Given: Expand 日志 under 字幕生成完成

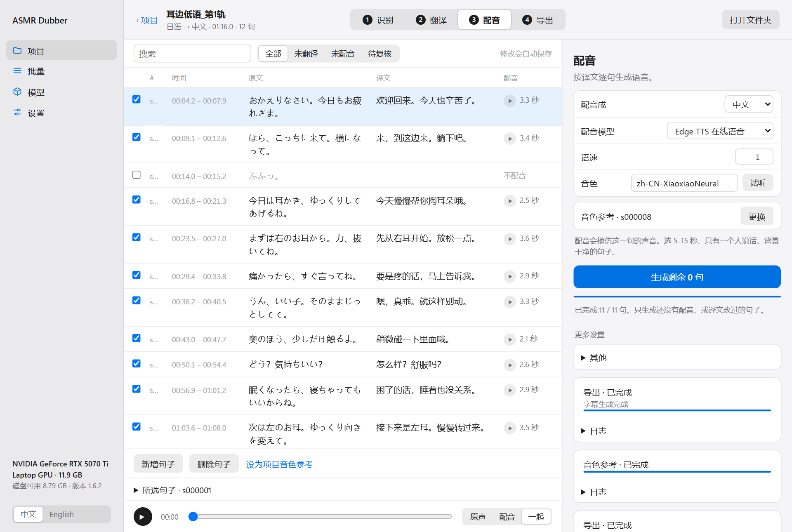Looking at the screenshot, I should pyautogui.click(x=594, y=431).
